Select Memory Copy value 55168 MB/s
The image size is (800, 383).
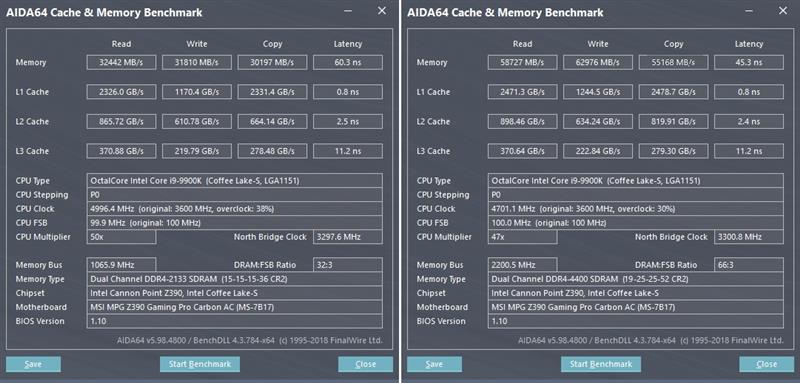coord(673,62)
